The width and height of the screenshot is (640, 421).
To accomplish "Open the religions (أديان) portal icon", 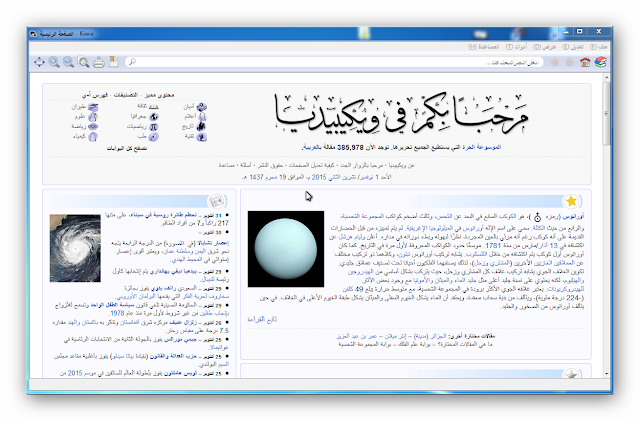I will [x=202, y=107].
